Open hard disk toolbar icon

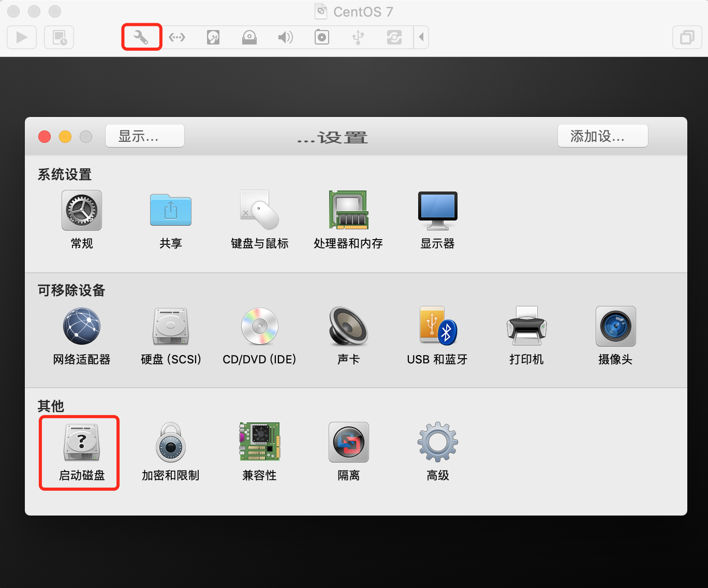tap(213, 37)
